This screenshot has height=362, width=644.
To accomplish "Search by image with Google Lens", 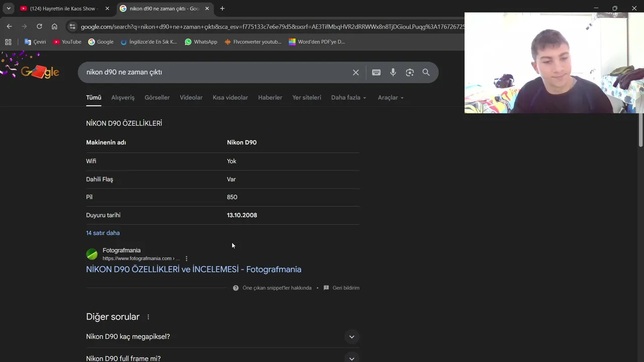I will 410,72.
